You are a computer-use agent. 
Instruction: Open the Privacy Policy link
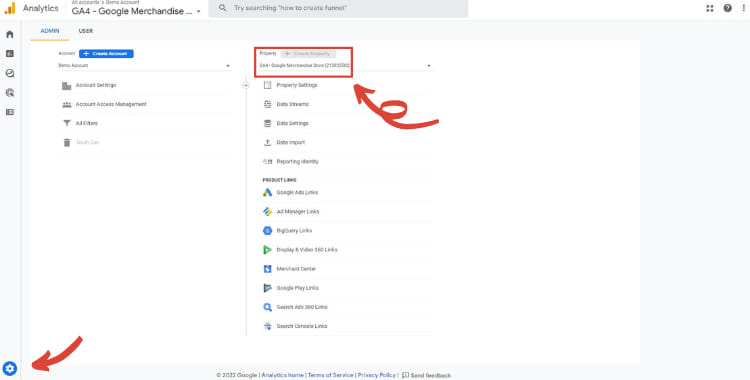(376, 375)
